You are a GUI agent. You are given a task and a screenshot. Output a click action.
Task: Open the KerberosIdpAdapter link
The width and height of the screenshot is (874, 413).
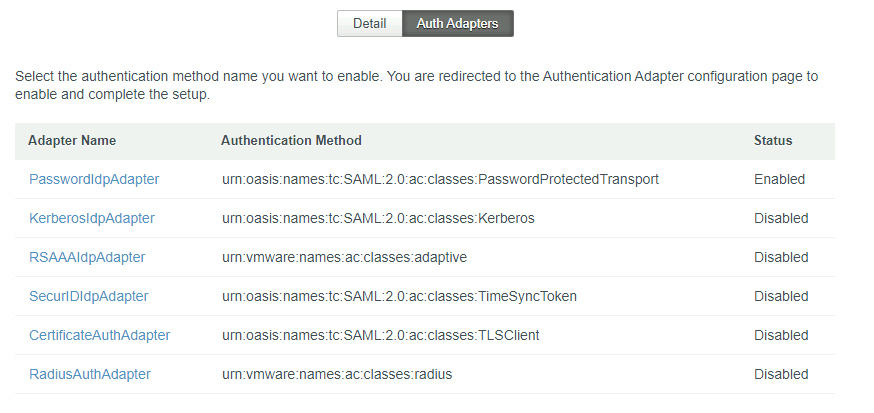pos(92,218)
